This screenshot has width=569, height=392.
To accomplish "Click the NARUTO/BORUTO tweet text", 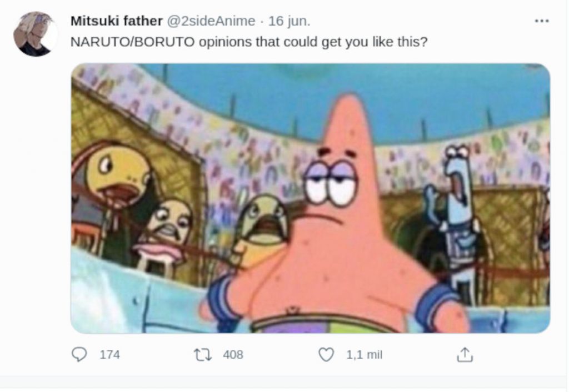I will (249, 42).
